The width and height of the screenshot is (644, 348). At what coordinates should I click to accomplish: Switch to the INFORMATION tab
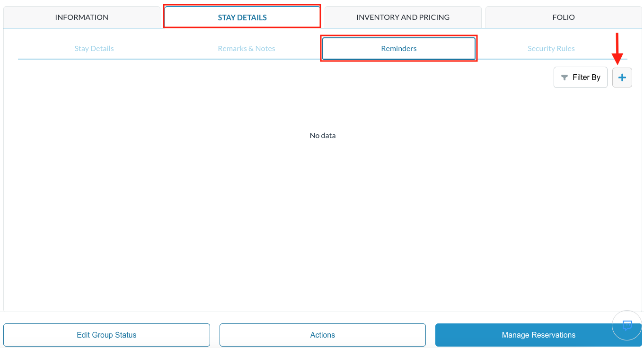pos(81,17)
